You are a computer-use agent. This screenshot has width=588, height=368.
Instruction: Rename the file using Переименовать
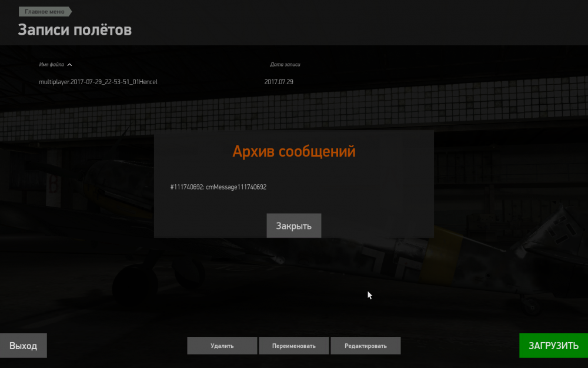293,346
